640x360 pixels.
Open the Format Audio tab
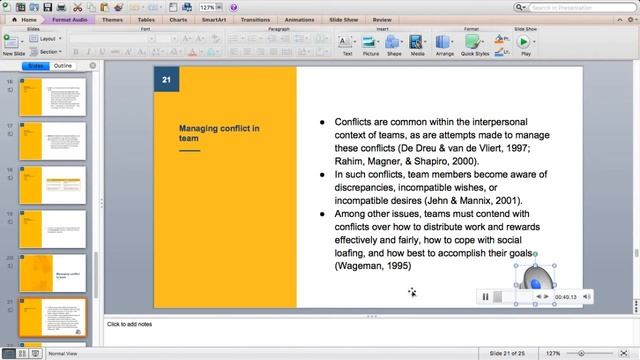pos(69,20)
